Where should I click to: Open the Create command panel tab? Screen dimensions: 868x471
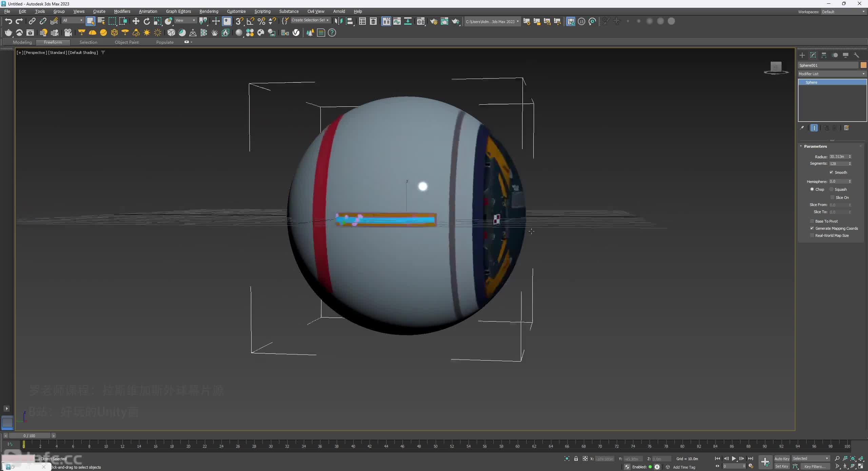click(802, 55)
